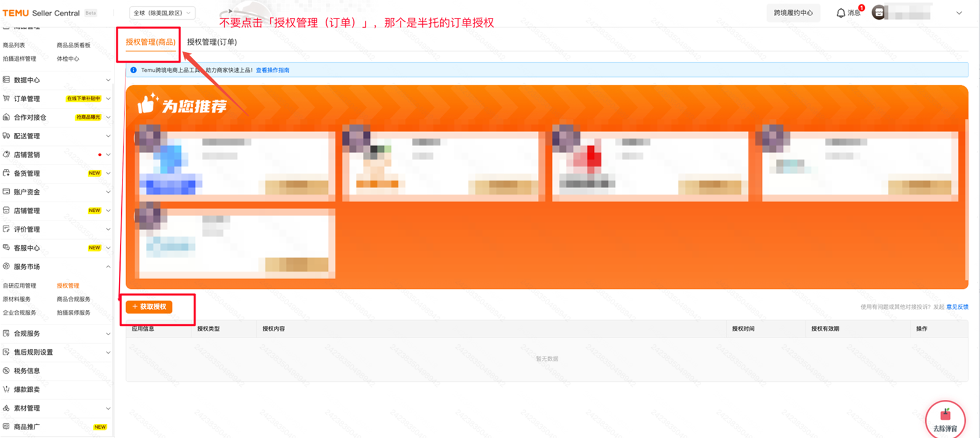Viewport: 980px width, 438px height.
Task: Click the 授权内容 column header
Action: pyautogui.click(x=273, y=329)
